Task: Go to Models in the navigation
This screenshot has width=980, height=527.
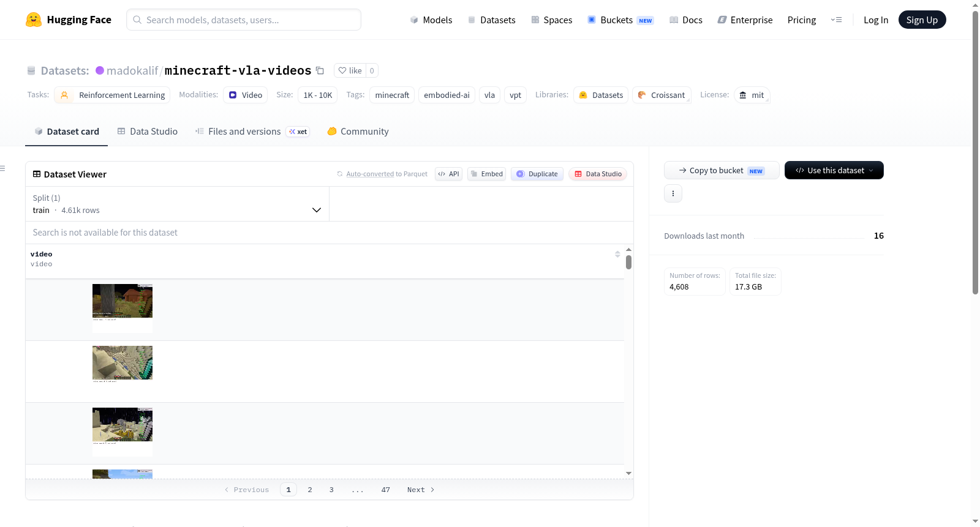Action: (x=431, y=20)
